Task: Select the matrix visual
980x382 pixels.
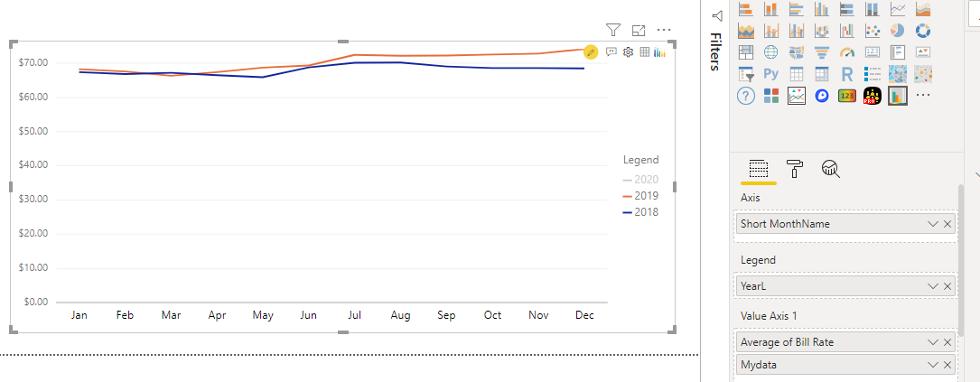Action: pyautogui.click(x=822, y=74)
